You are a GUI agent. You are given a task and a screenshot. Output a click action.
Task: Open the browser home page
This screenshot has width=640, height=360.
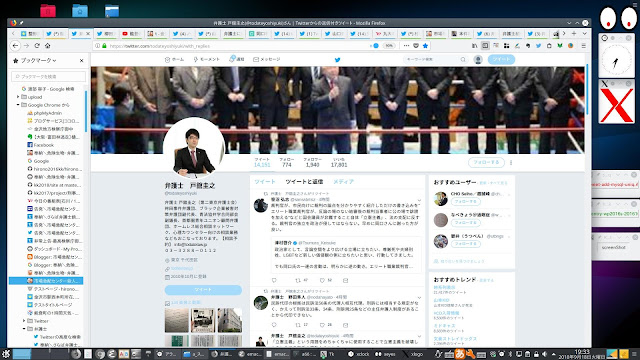click(48, 46)
